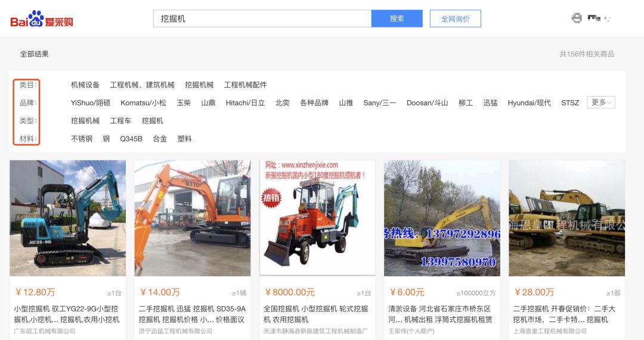This screenshot has height=340, width=644.
Task: Click price ¥6.00元
Action: click(407, 292)
